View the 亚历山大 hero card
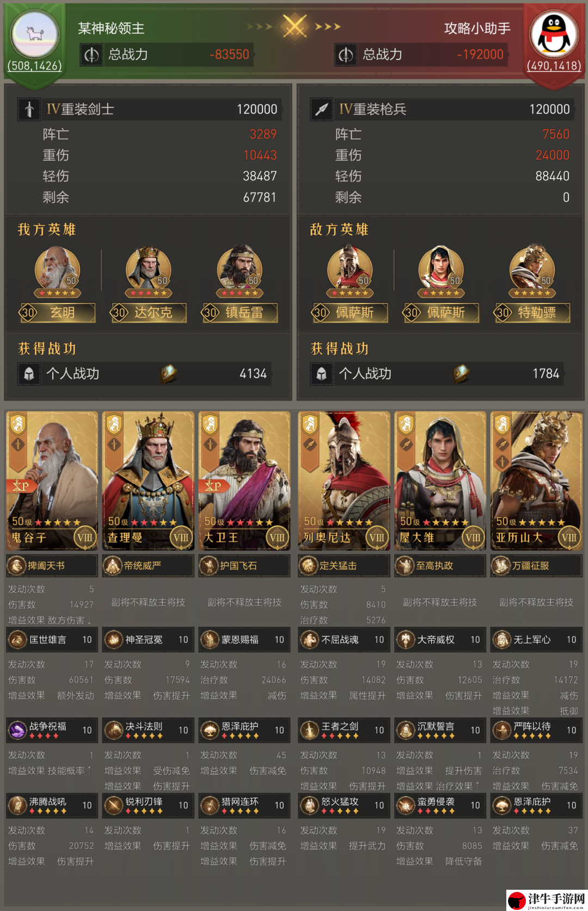This screenshot has height=911, width=588. click(x=536, y=481)
